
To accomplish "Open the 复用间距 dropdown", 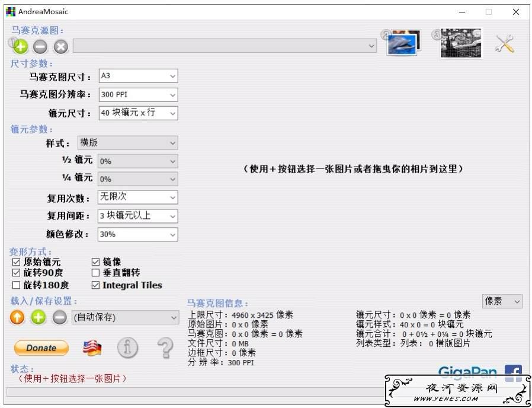I will point(138,216).
